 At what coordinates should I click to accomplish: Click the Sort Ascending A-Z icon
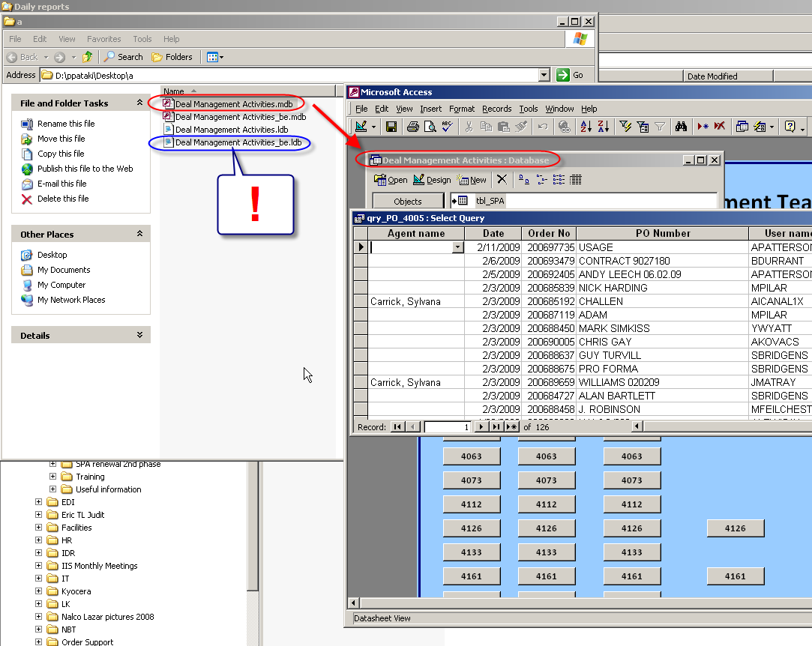point(586,127)
